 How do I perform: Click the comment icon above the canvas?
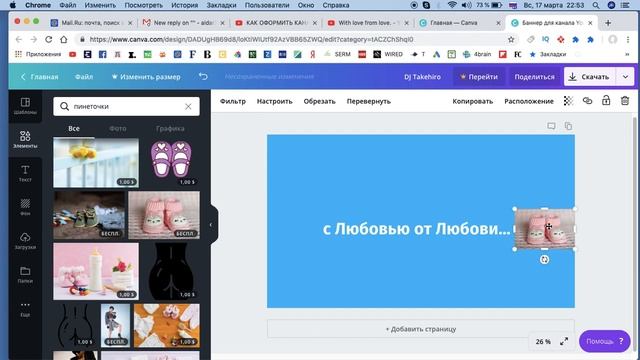551,126
